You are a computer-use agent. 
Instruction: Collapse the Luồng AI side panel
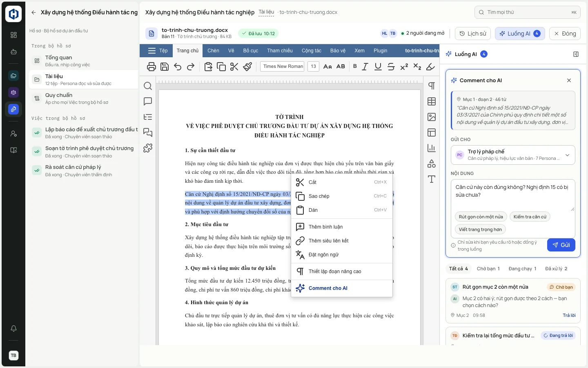point(576,54)
